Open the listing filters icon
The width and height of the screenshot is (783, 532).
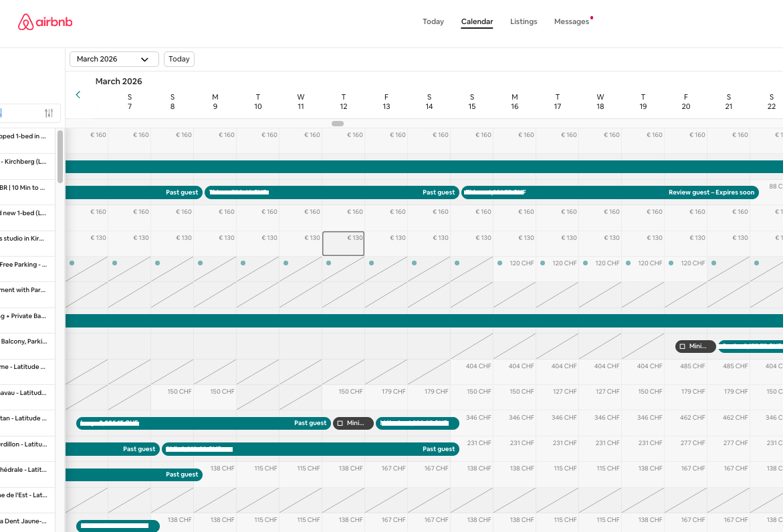pos(49,113)
